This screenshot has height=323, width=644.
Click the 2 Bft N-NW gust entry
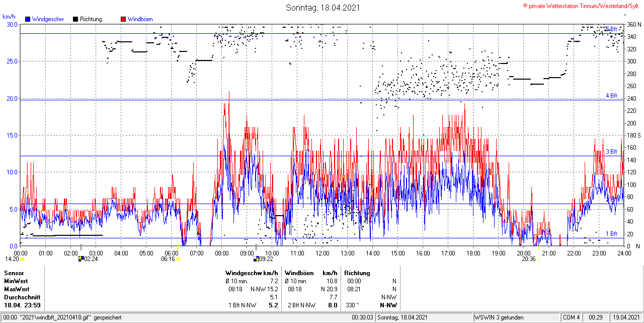[x=301, y=305]
